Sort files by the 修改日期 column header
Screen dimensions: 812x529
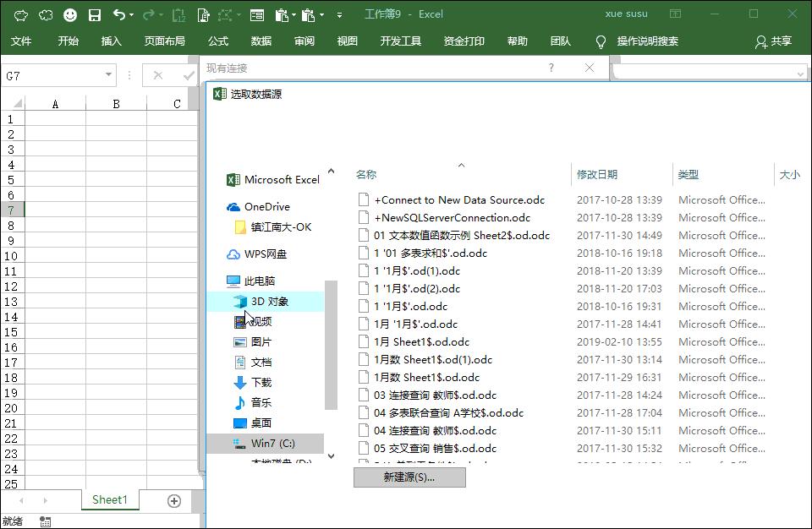pyautogui.click(x=597, y=174)
